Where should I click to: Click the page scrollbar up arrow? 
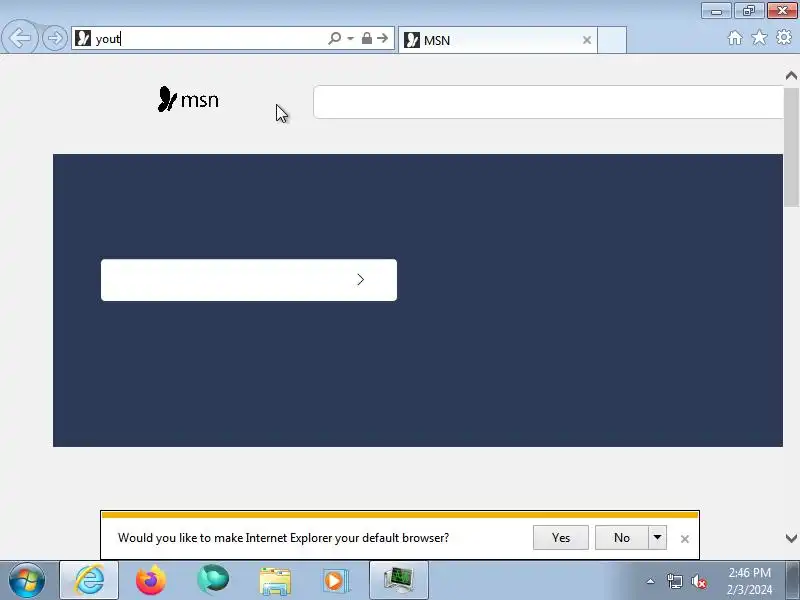[x=791, y=76]
